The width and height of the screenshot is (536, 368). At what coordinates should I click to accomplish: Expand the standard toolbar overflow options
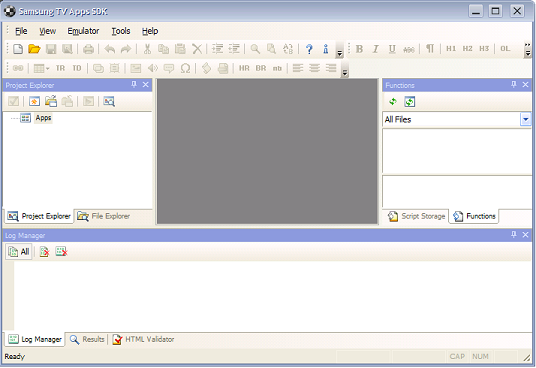tap(339, 50)
